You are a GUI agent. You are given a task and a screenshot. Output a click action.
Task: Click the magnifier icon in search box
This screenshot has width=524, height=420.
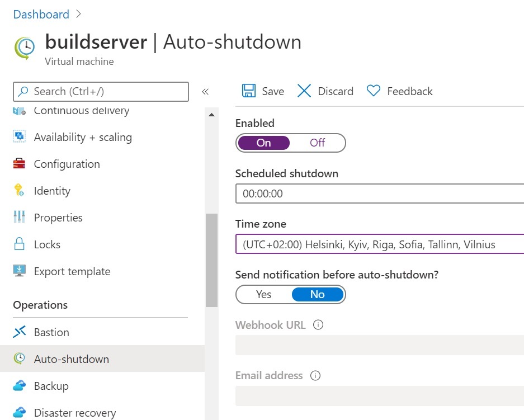coord(23,91)
